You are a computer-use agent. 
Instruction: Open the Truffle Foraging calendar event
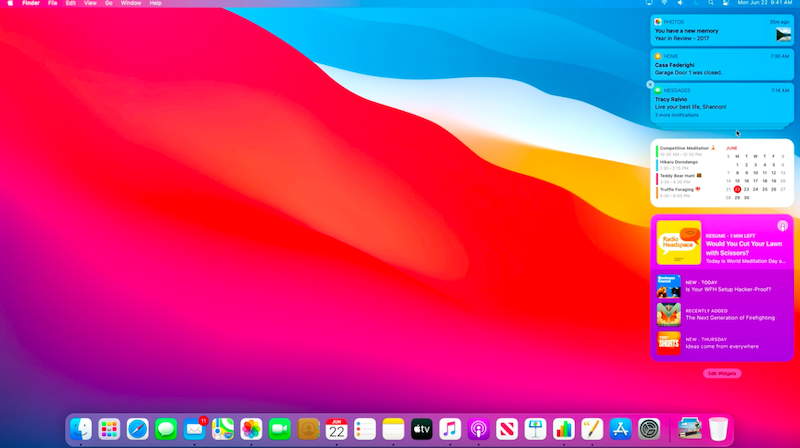pos(688,191)
